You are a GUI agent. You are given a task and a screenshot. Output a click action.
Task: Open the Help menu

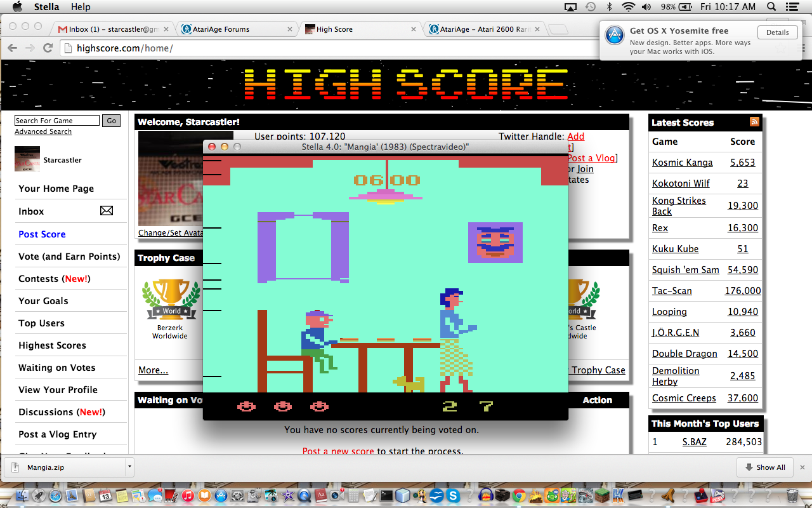[x=81, y=7]
